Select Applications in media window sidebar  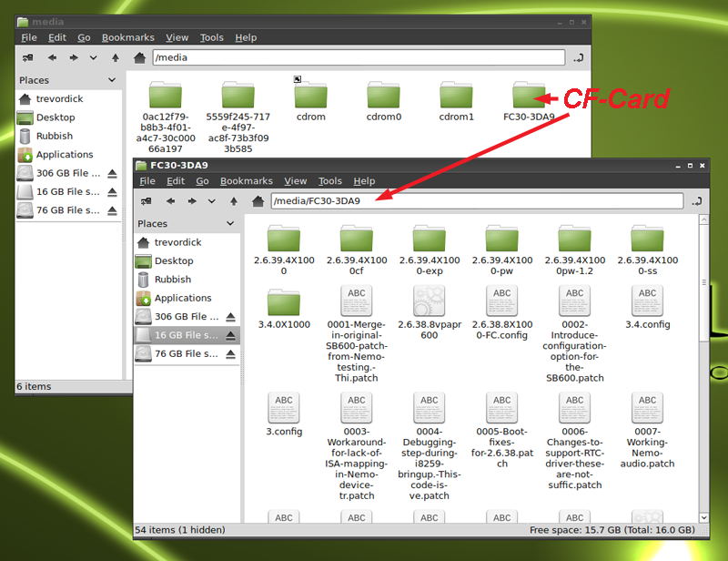click(x=64, y=155)
